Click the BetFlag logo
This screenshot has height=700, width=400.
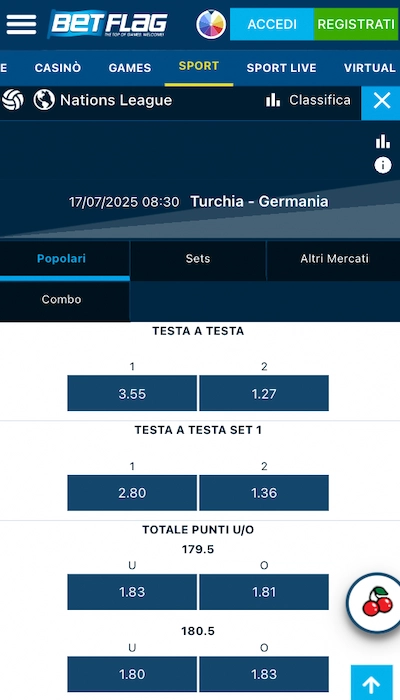[x=108, y=24]
